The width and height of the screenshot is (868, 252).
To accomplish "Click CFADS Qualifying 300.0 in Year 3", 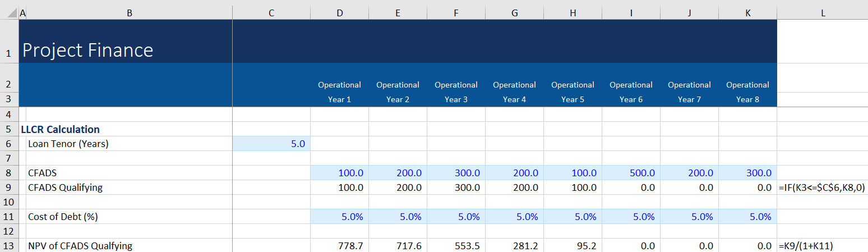I will pyautogui.click(x=456, y=187).
